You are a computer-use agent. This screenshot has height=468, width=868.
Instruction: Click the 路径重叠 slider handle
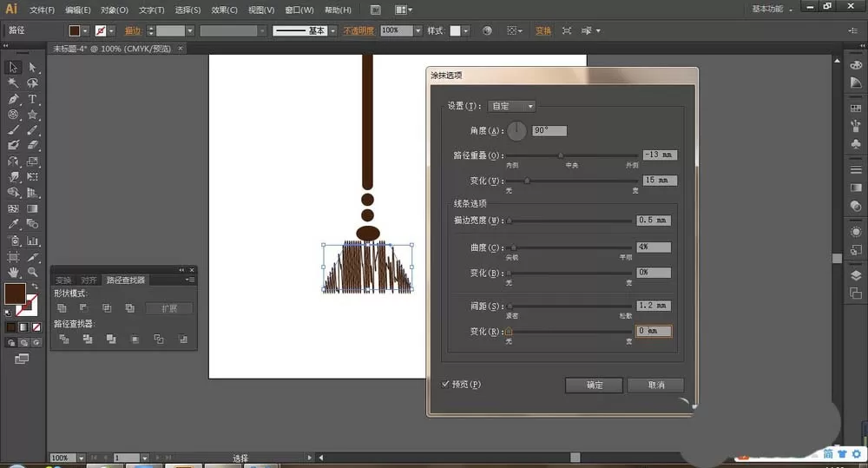560,155
